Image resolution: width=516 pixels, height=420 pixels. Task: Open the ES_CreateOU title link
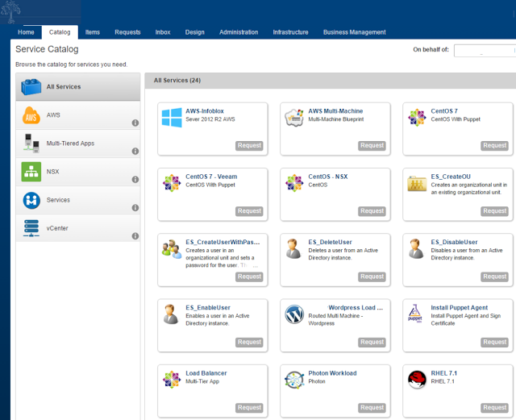[451, 177]
